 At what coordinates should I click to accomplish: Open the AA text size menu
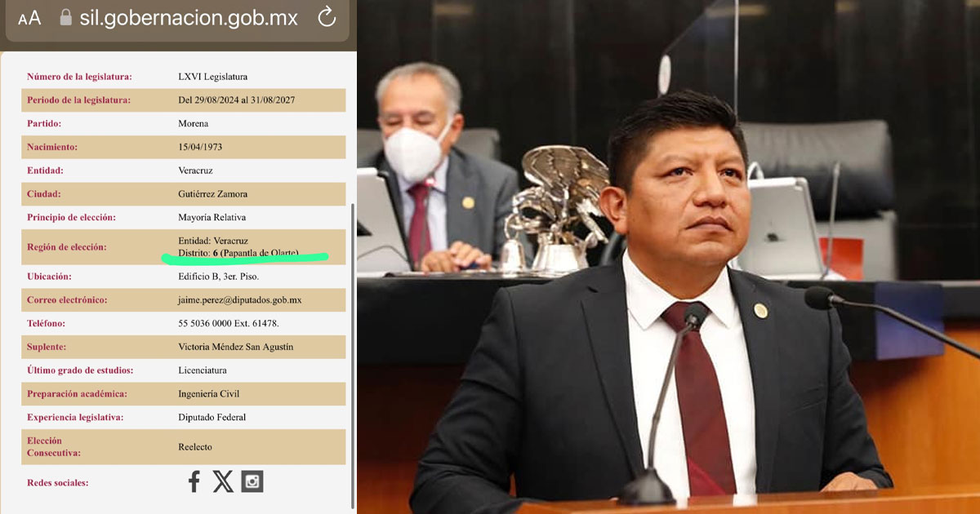pos(28,16)
